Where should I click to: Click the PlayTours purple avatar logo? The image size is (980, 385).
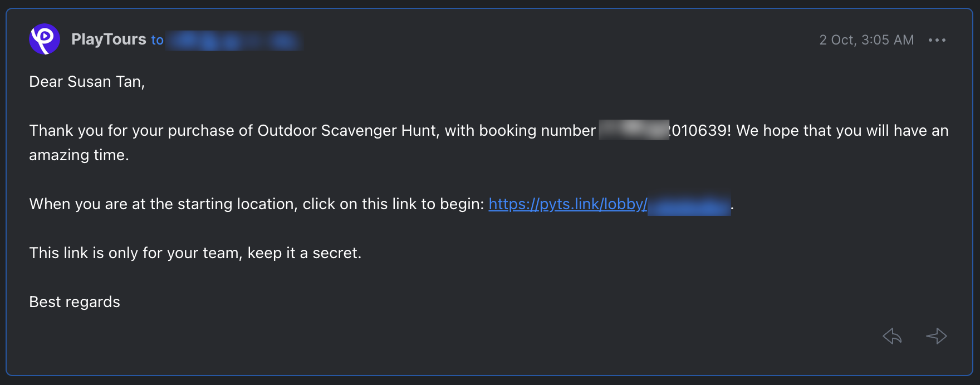[45, 39]
